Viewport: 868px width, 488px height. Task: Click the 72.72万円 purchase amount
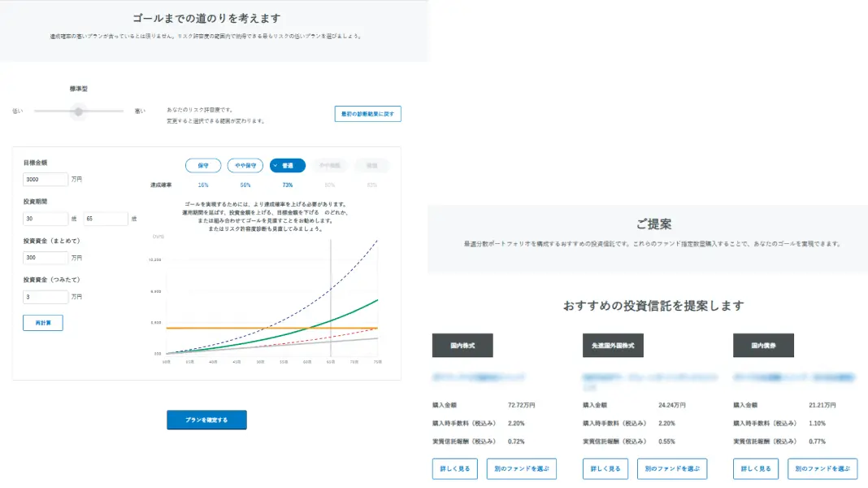(522, 406)
